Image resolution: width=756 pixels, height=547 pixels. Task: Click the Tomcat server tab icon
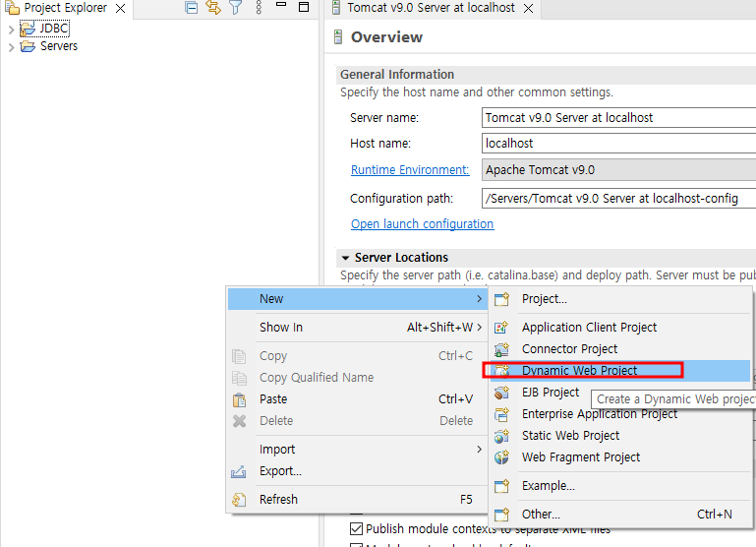coord(337,8)
